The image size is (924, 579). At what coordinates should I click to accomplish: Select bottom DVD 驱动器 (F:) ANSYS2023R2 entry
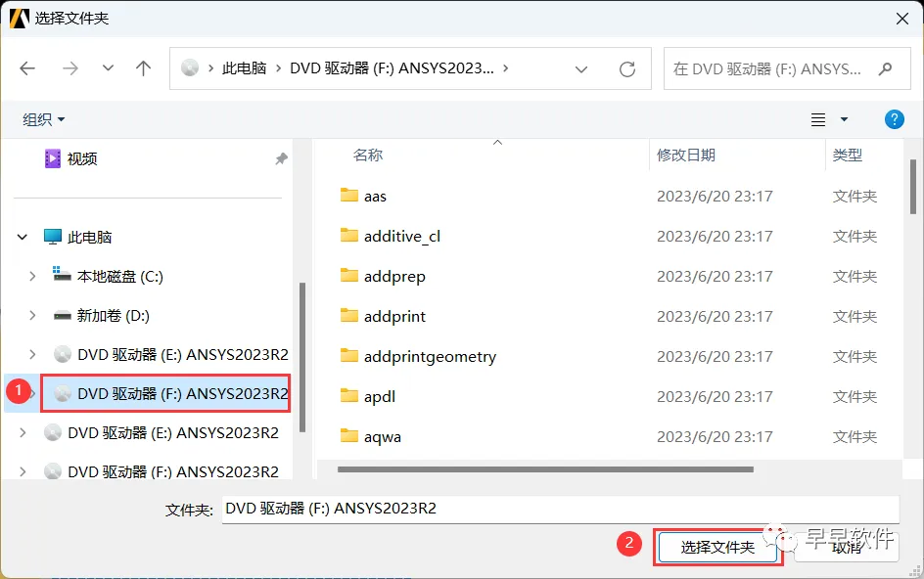pos(172,471)
